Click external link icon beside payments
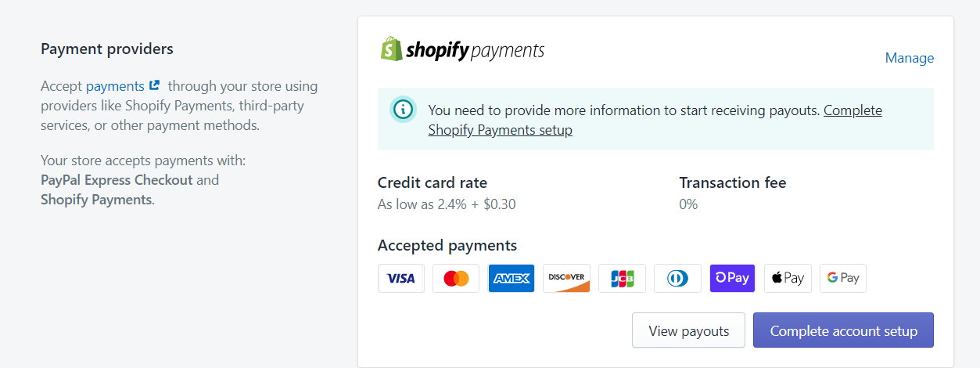Screen dimensions: 980x368 pyautogui.click(x=155, y=85)
